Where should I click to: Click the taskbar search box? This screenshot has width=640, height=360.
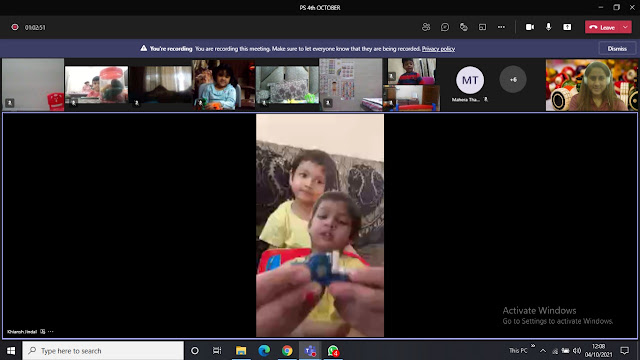click(x=103, y=351)
